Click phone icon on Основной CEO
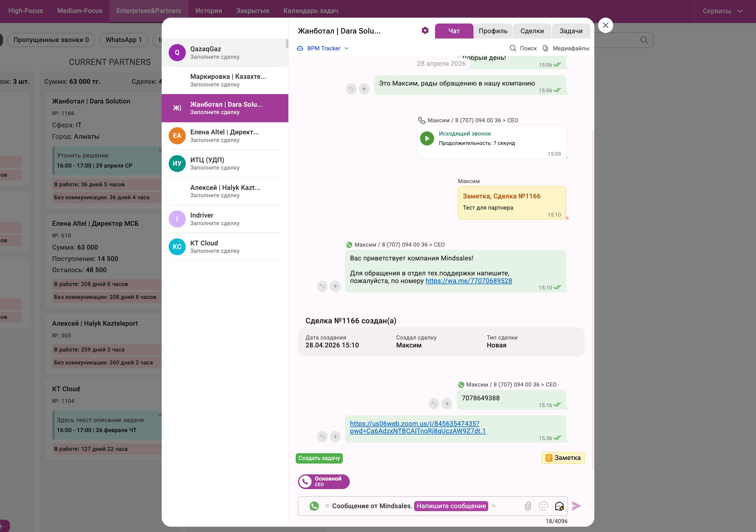 click(305, 482)
